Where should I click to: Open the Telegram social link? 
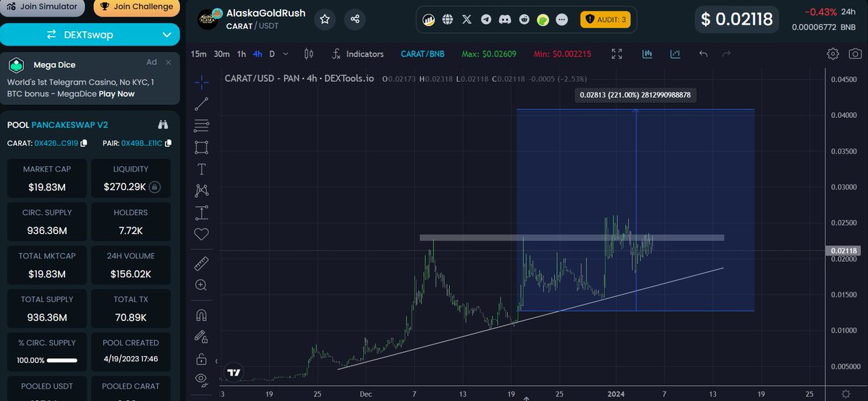(x=485, y=20)
